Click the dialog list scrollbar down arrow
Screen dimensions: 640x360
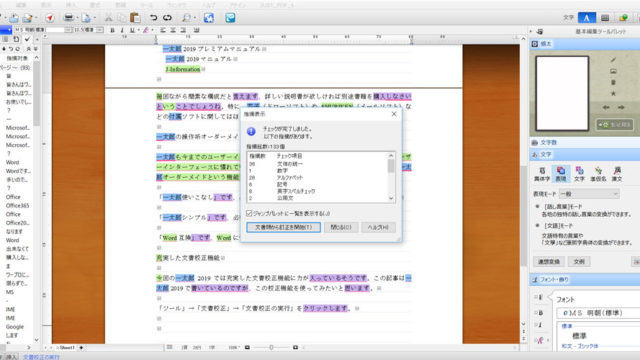[391, 198]
